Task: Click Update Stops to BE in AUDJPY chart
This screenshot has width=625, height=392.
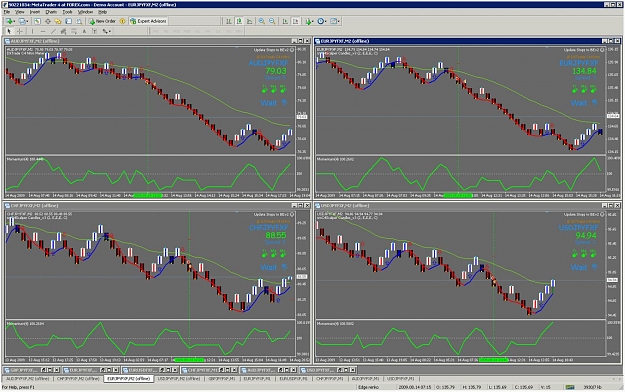Action: coord(273,50)
